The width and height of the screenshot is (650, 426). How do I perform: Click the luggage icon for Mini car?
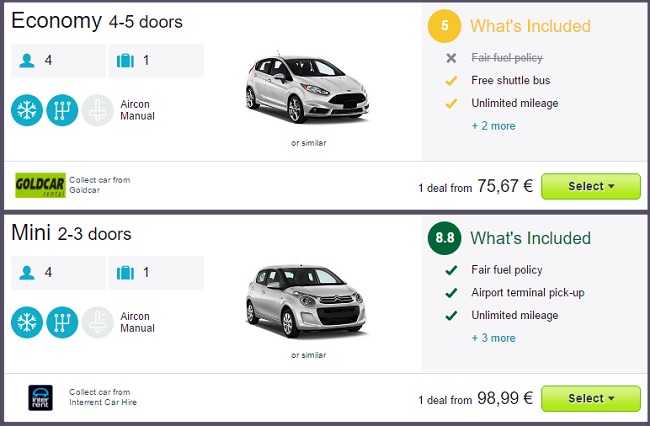(125, 273)
